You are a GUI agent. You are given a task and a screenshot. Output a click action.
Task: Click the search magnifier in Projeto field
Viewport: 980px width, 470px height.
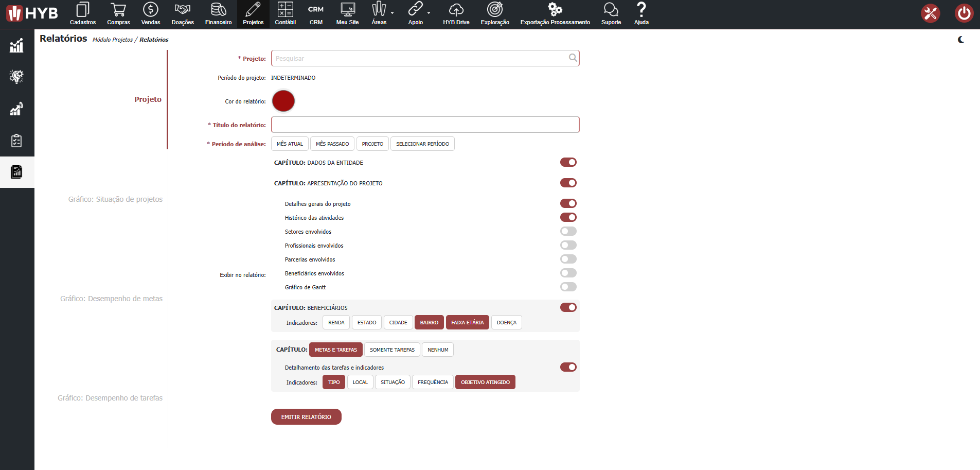(x=573, y=58)
